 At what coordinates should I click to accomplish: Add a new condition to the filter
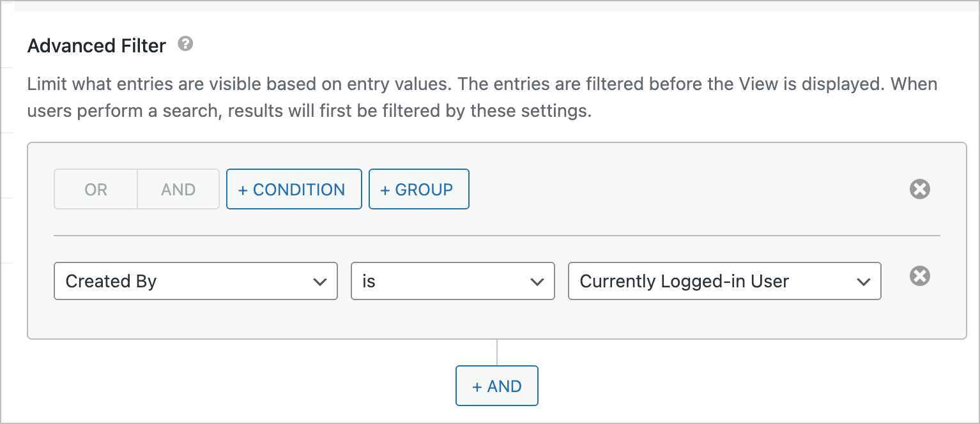tap(294, 188)
